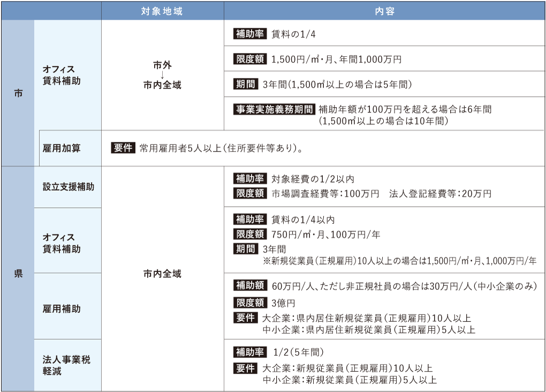
Task: Click the 限度額 badge beside 1,500円/㎡・月
Action: (250, 59)
